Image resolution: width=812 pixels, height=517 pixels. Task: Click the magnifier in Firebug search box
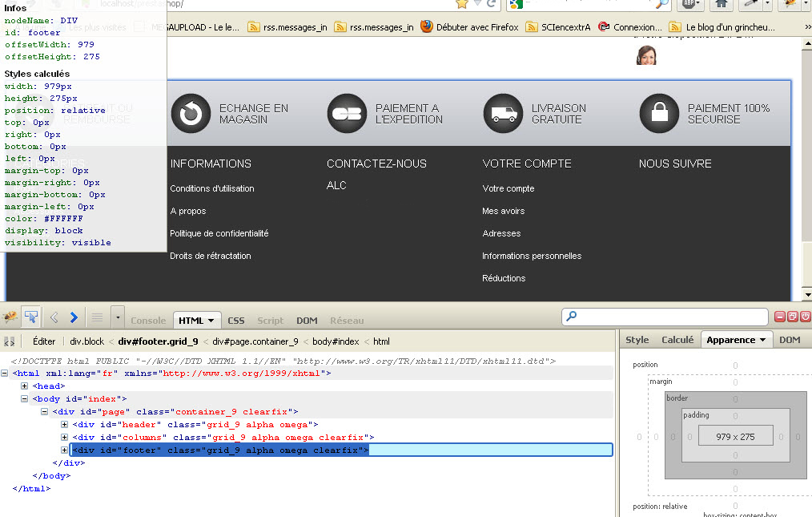click(571, 316)
